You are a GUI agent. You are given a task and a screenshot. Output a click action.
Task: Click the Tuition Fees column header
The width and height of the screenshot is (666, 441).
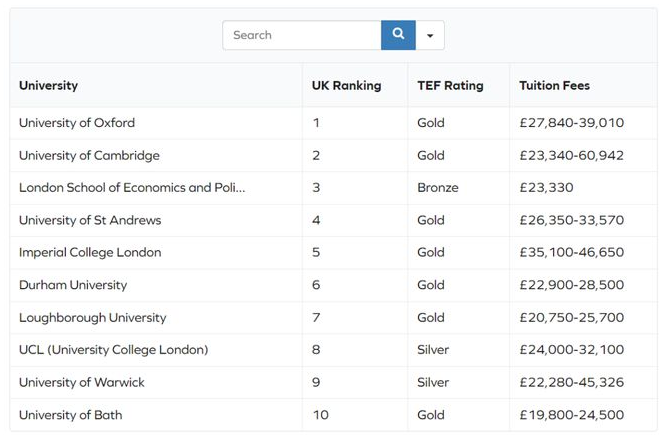554,85
